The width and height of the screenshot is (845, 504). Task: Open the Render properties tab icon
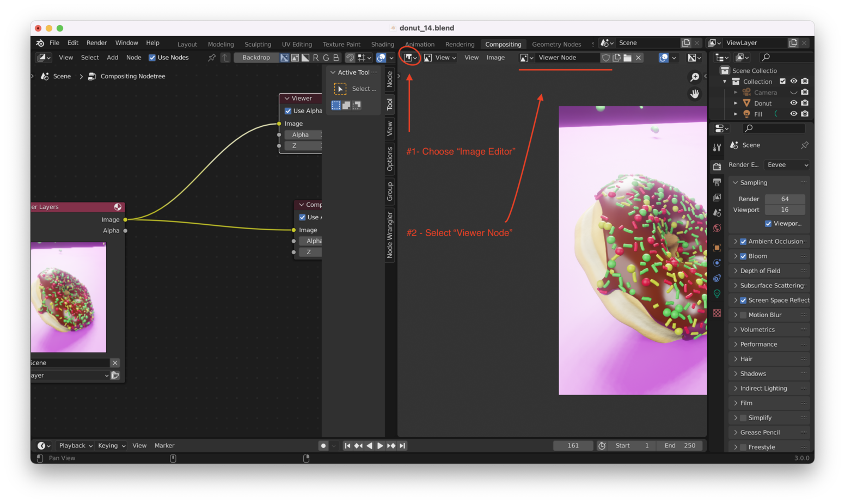click(x=717, y=167)
